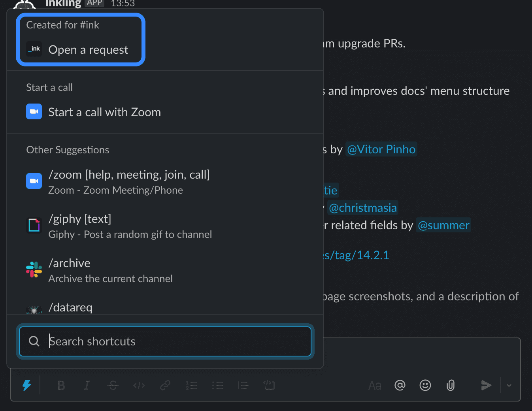Expand send options dropdown arrow
The width and height of the screenshot is (532, 411).
tap(509, 385)
